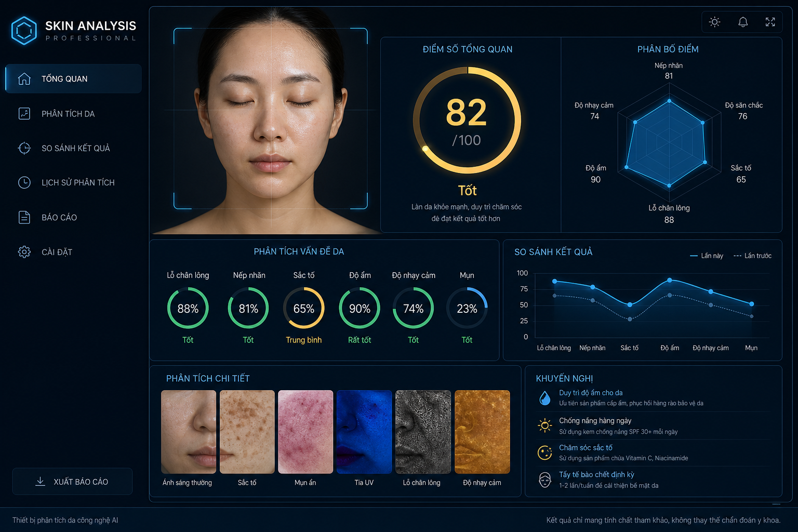Image resolution: width=798 pixels, height=532 pixels.
Task: Click the Rất tốt rating under Độ ẩm
Action: (x=360, y=340)
